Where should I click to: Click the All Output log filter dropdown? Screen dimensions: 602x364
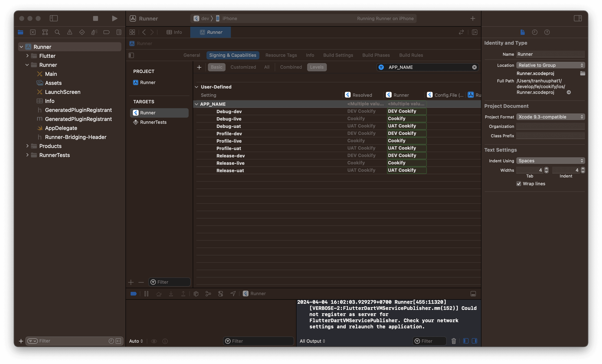click(312, 341)
